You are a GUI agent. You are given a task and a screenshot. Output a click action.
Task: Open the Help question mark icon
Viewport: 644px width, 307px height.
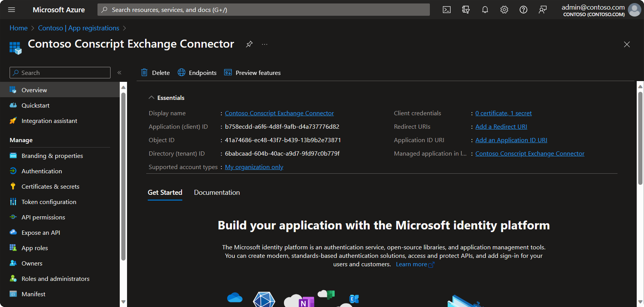pyautogui.click(x=523, y=10)
